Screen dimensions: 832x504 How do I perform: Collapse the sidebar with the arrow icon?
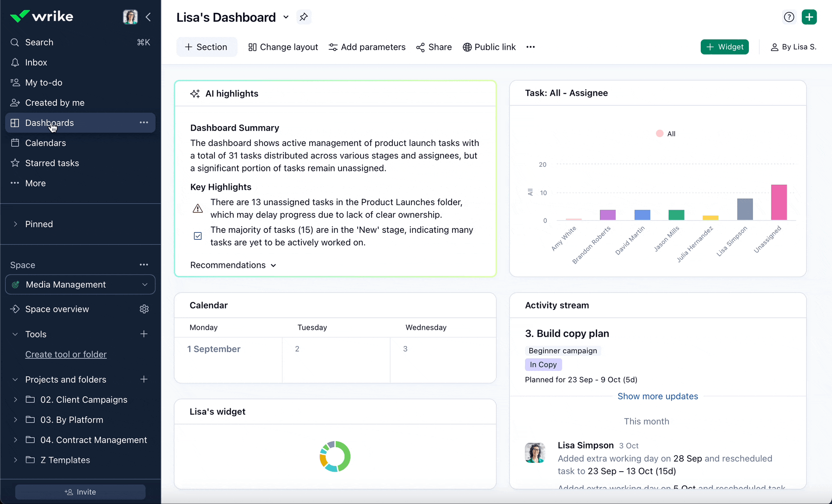[x=148, y=17]
